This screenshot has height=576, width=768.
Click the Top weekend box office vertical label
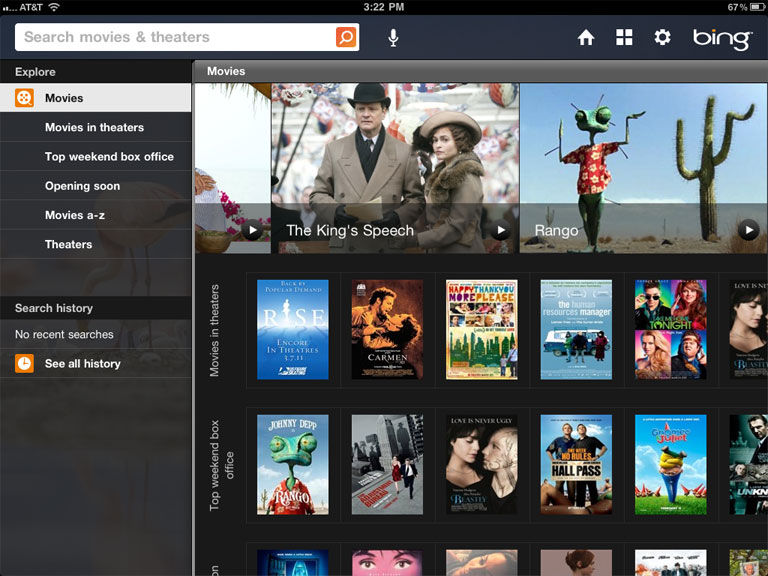point(221,465)
